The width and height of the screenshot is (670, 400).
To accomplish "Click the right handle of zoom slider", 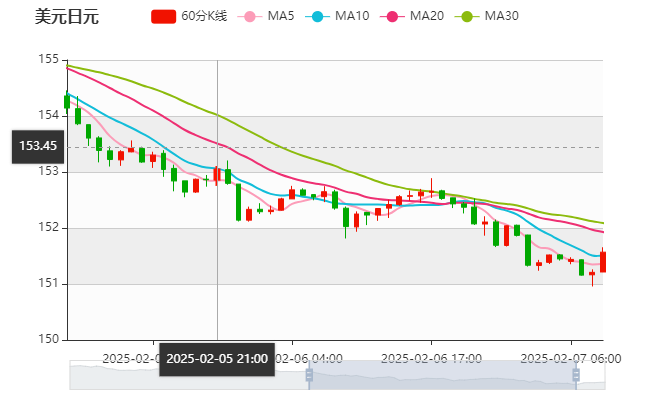I will (x=578, y=375).
